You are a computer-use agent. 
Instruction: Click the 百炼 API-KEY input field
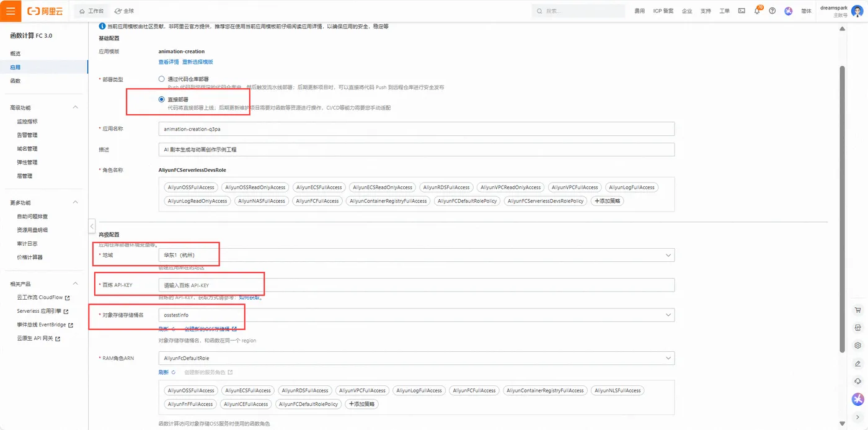(417, 285)
